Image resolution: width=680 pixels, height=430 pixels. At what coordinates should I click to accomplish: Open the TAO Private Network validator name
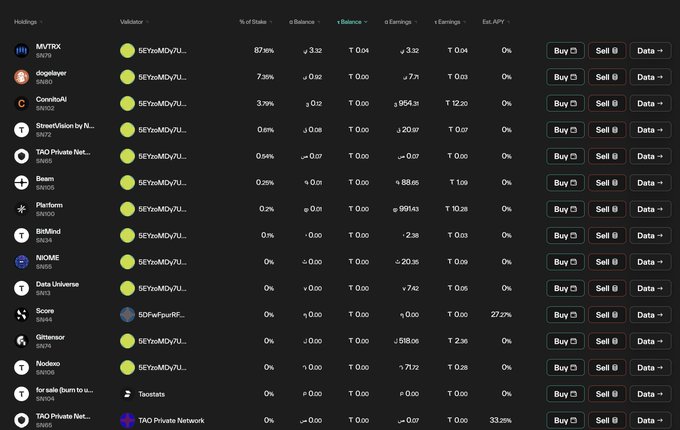tap(171, 421)
